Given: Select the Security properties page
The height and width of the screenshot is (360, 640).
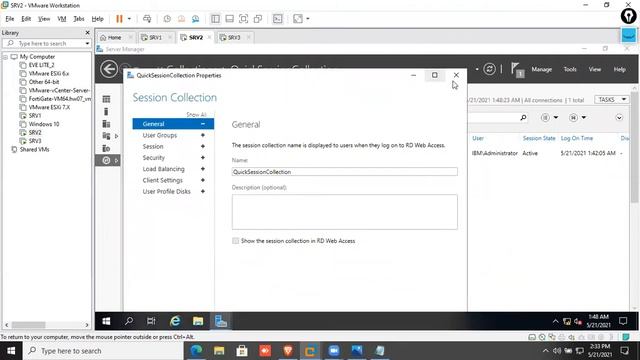Looking at the screenshot, I should [x=153, y=158].
